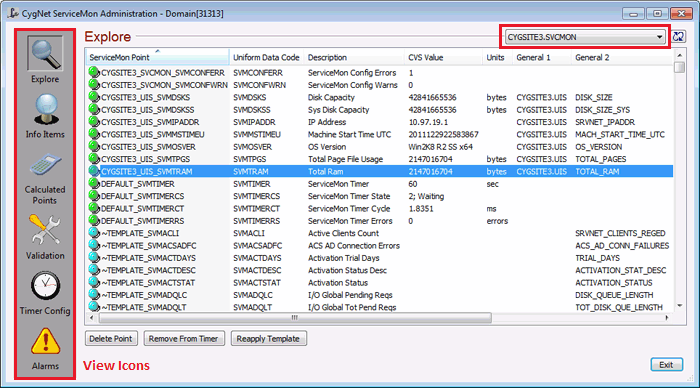Click the 201112922583867 CVS value
This screenshot has width=700, height=388.
[443, 134]
